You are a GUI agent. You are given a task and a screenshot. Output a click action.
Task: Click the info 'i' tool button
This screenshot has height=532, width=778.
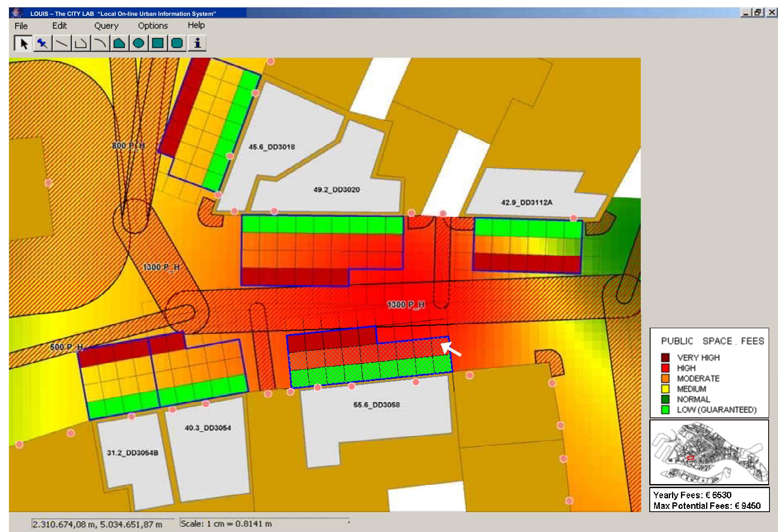[197, 43]
